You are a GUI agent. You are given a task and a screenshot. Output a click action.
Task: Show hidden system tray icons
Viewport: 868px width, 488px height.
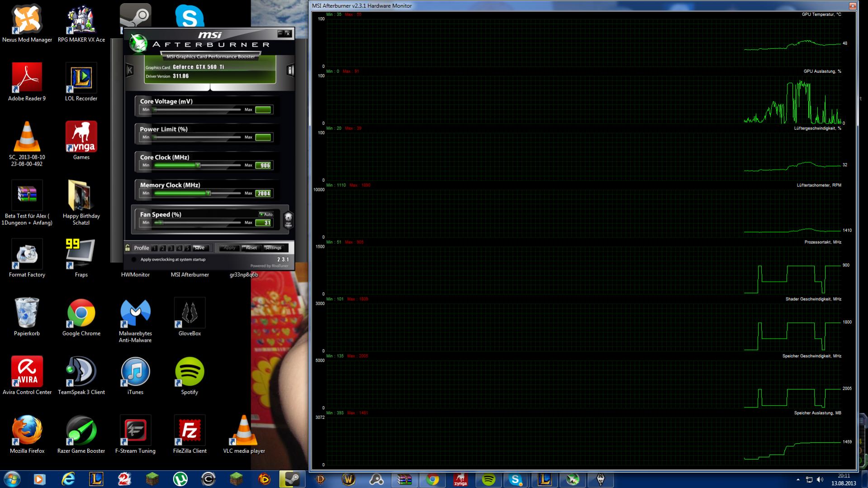tap(798, 479)
